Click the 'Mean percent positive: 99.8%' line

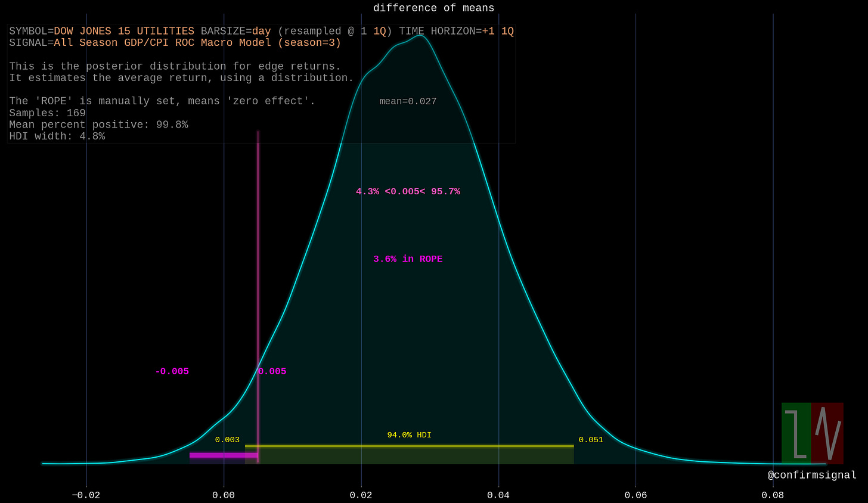pos(98,125)
